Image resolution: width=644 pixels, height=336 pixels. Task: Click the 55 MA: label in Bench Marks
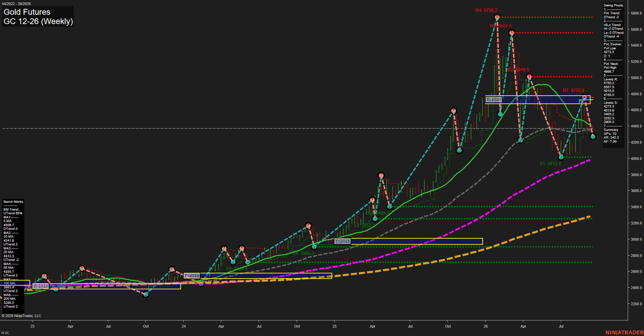pyautogui.click(x=9, y=268)
